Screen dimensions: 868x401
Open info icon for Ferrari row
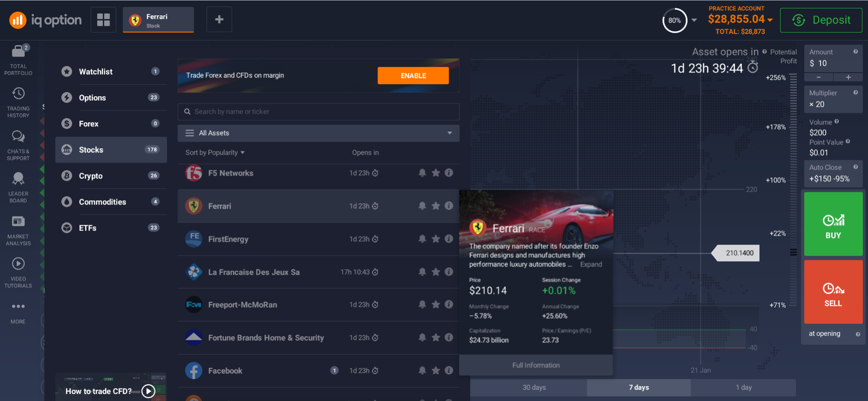tap(449, 206)
